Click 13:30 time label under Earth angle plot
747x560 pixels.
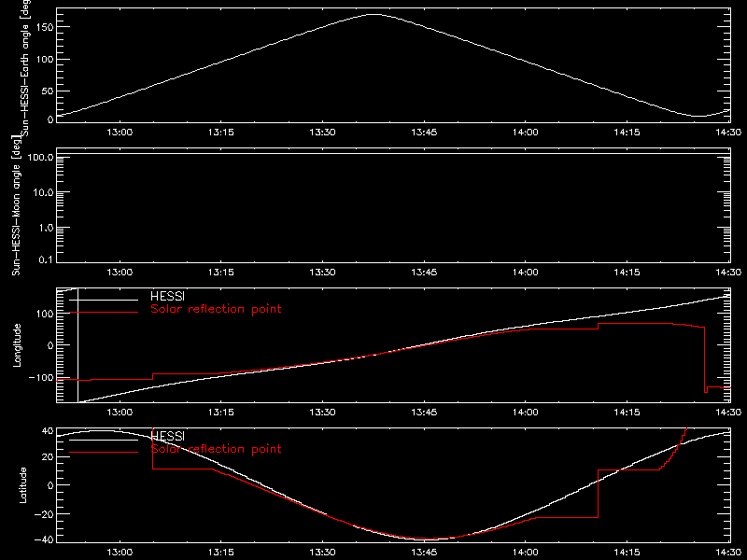point(322,133)
